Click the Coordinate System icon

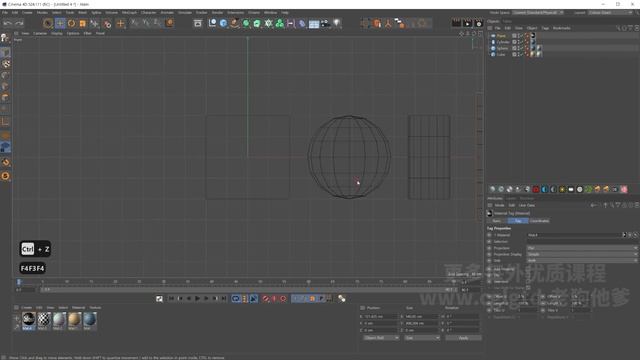pos(169,23)
